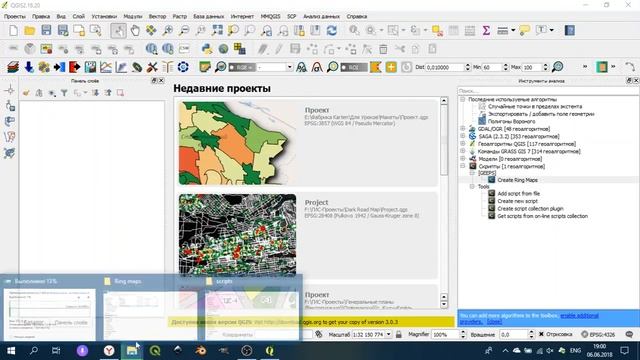Open the Масштаб scale dropdown

(388, 334)
